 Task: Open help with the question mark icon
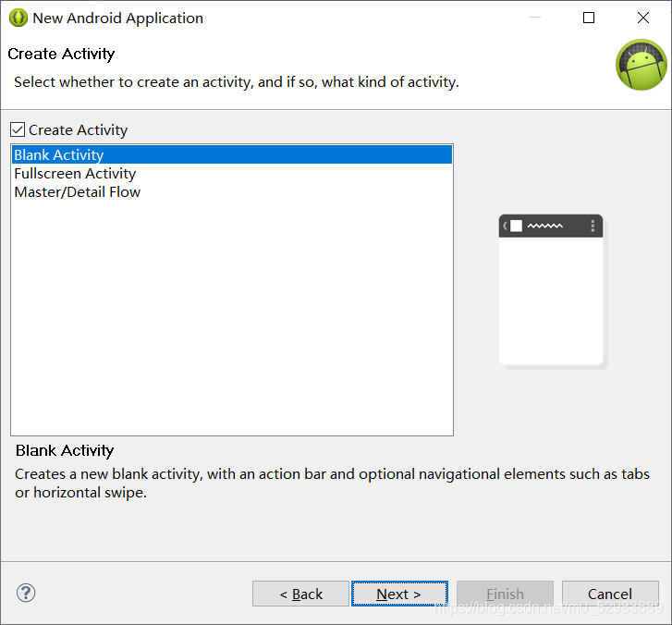pyautogui.click(x=26, y=593)
